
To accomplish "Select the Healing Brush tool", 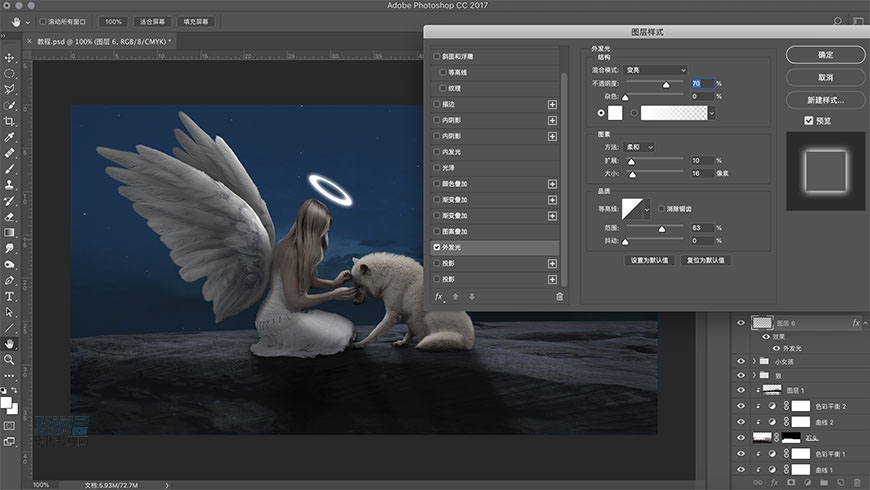I will tap(9, 153).
